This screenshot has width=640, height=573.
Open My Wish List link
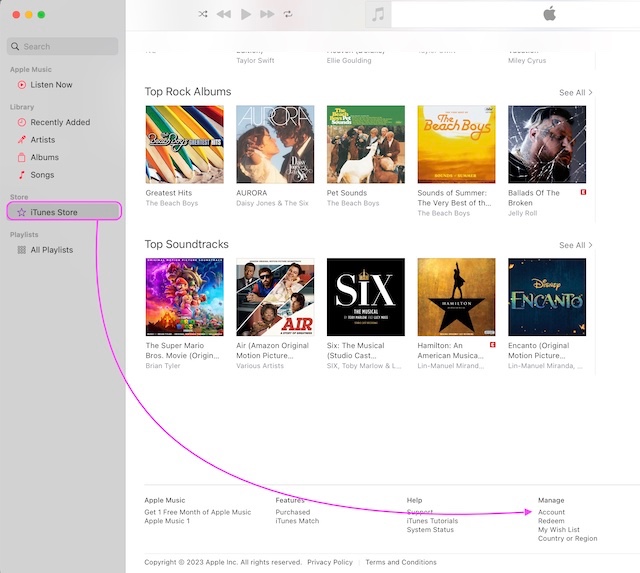(x=559, y=530)
